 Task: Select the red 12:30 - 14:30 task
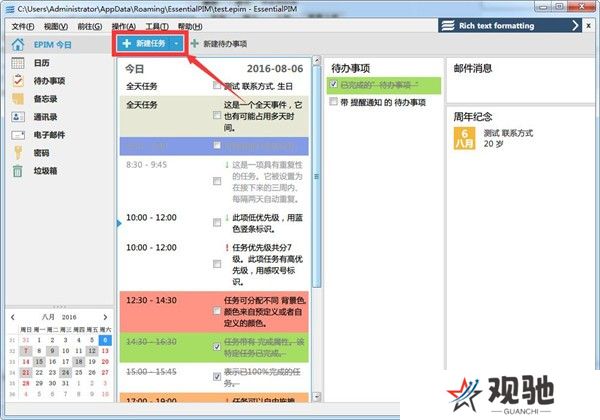click(214, 311)
